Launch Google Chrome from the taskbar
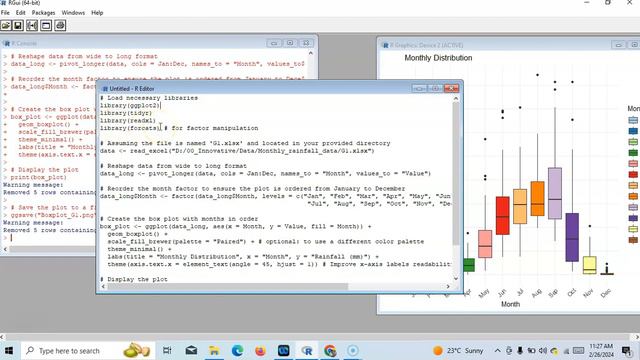This screenshot has height=360, width=640. pos(330,351)
